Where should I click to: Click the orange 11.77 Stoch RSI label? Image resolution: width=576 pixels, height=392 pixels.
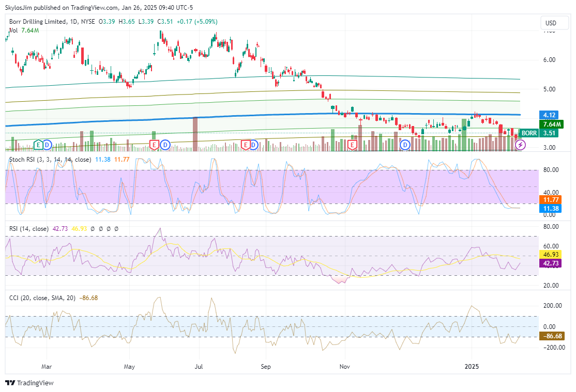[x=550, y=200]
